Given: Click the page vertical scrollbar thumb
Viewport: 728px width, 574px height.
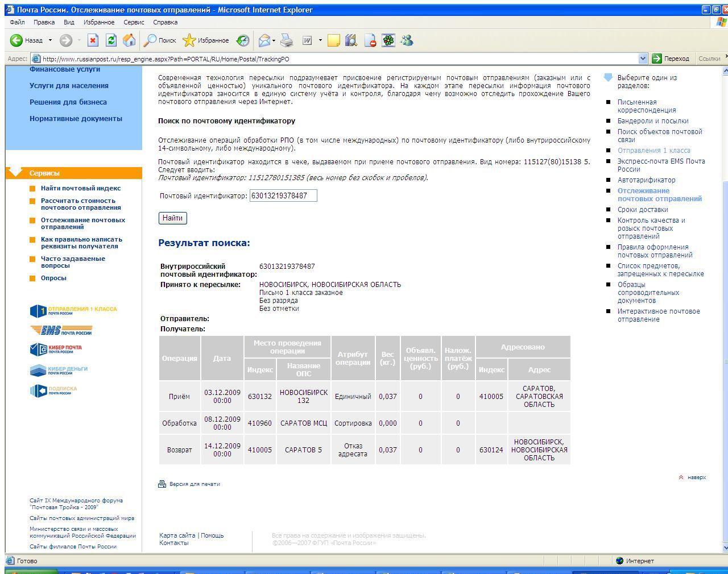Looking at the screenshot, I should [725, 361].
